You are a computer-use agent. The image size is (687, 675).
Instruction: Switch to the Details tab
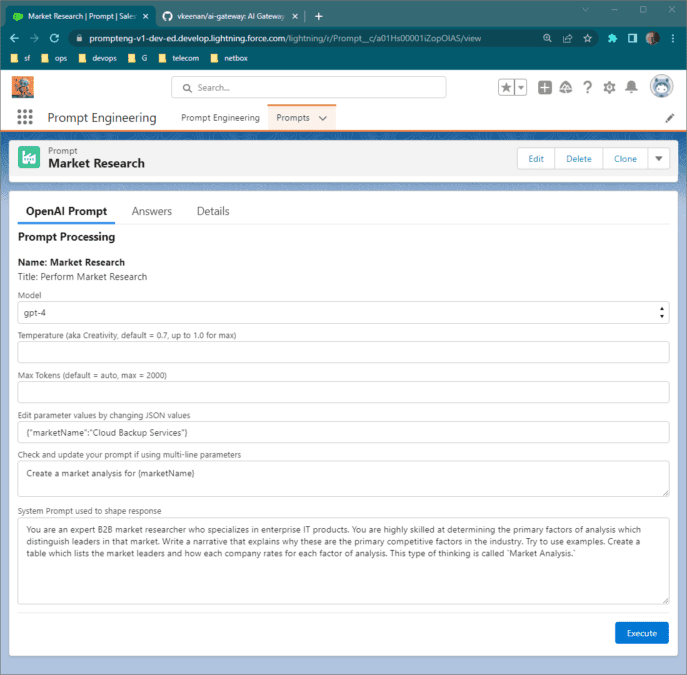coord(213,212)
